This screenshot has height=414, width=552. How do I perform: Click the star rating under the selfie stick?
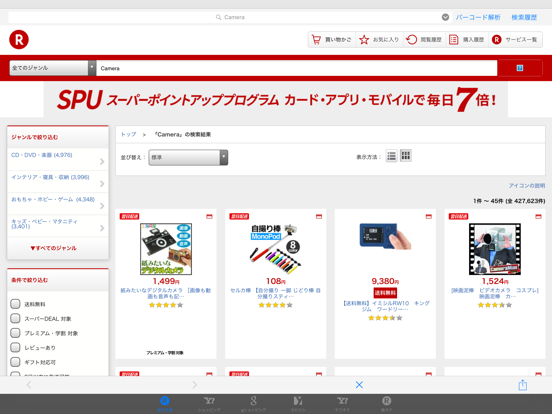click(x=275, y=305)
